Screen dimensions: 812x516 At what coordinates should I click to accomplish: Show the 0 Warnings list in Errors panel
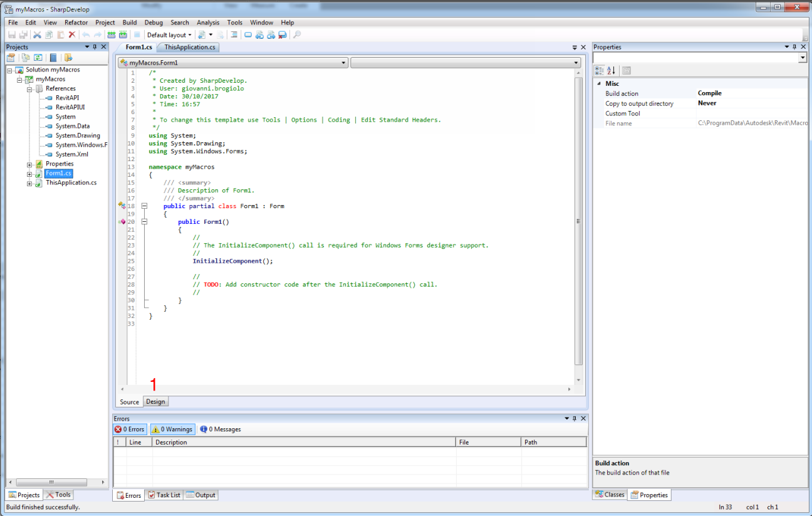tap(172, 429)
